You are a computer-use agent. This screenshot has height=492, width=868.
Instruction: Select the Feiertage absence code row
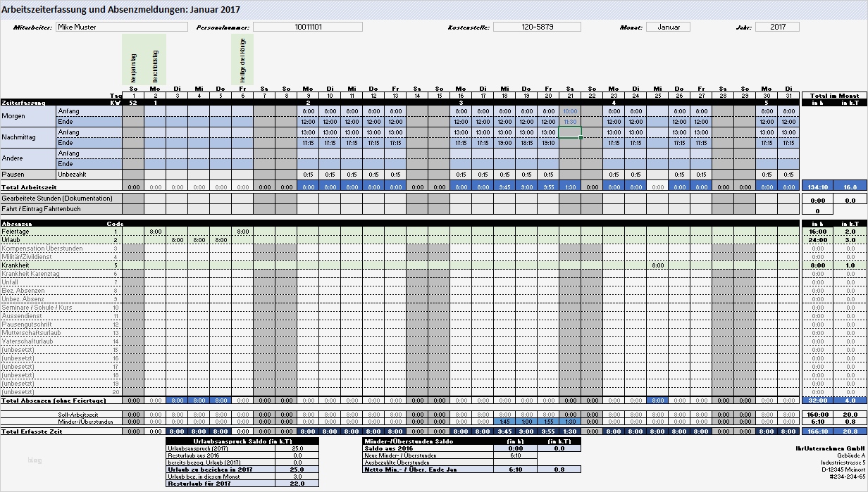42,232
